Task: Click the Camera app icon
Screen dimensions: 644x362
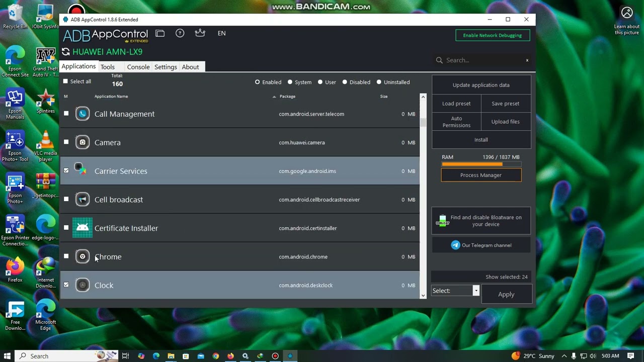Action: [83, 142]
